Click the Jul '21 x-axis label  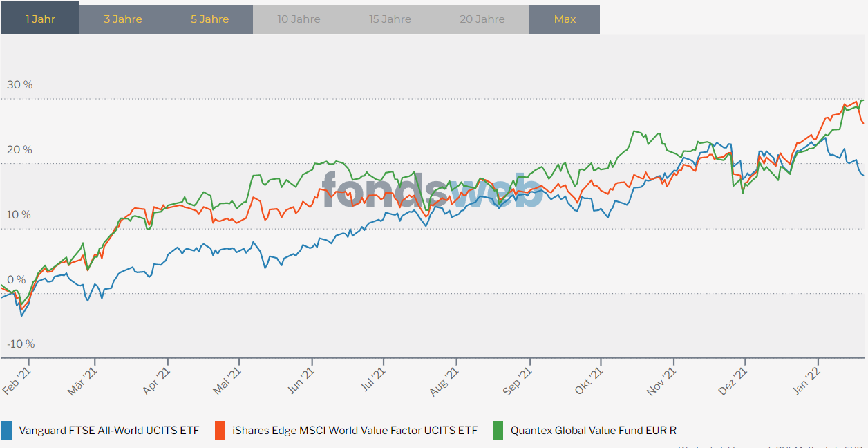click(x=373, y=380)
